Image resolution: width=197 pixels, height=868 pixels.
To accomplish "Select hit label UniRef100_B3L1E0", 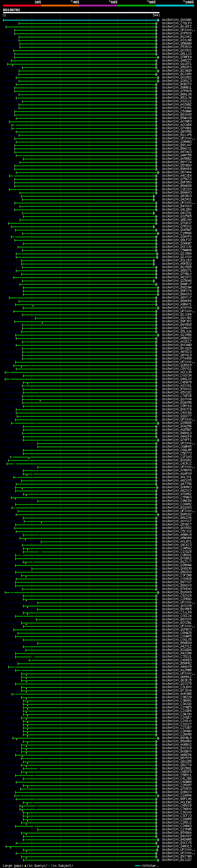I will [x=177, y=260].
